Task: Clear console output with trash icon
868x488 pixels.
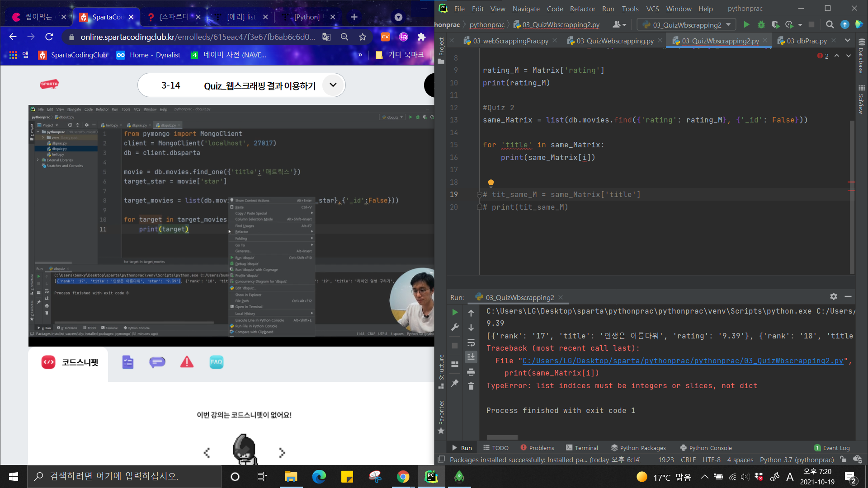Action: point(471,386)
